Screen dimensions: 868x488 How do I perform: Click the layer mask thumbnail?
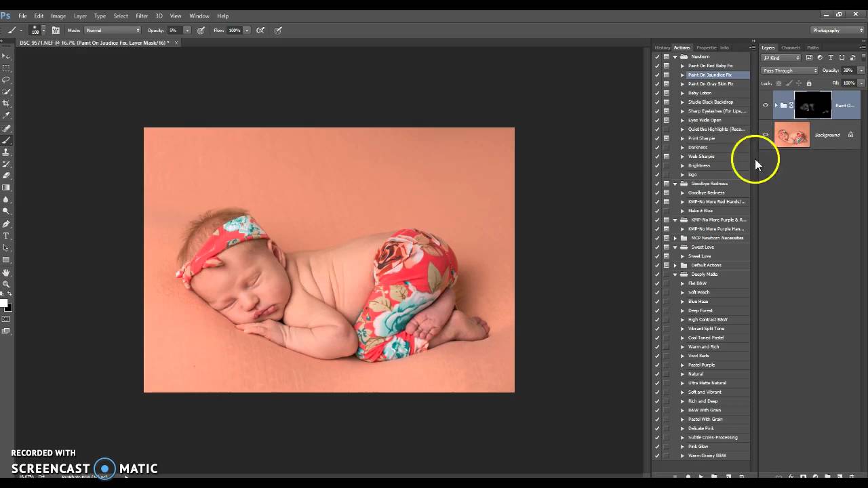(812, 105)
